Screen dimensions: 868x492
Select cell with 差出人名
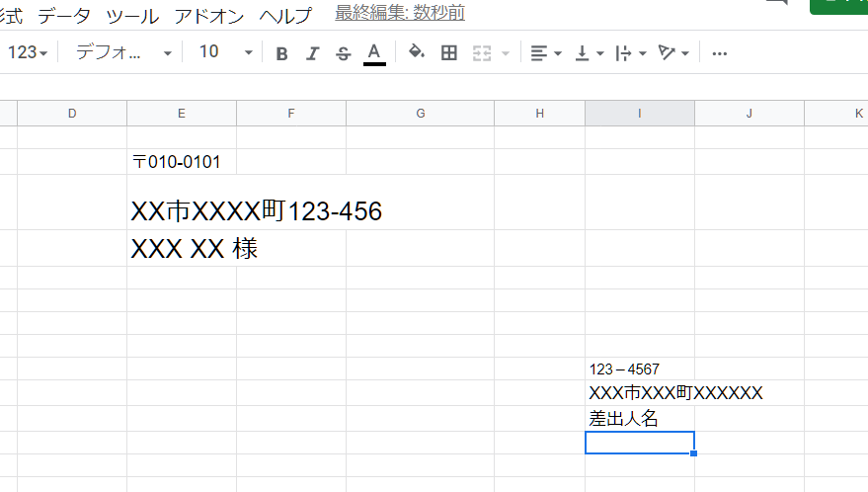click(x=640, y=418)
